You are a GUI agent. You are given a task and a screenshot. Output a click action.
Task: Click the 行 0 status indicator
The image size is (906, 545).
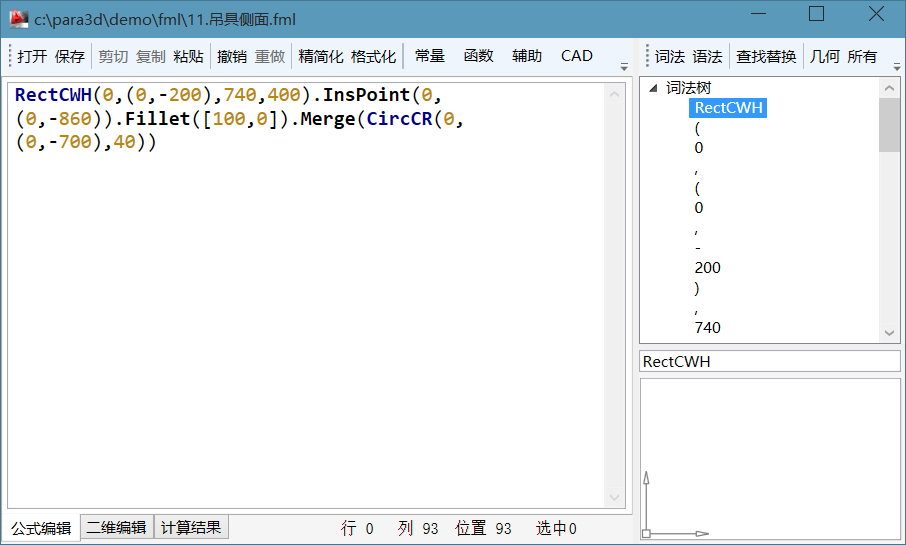pos(357,528)
